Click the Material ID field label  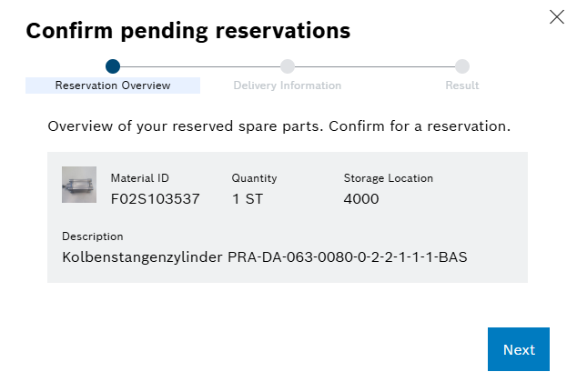coord(139,178)
